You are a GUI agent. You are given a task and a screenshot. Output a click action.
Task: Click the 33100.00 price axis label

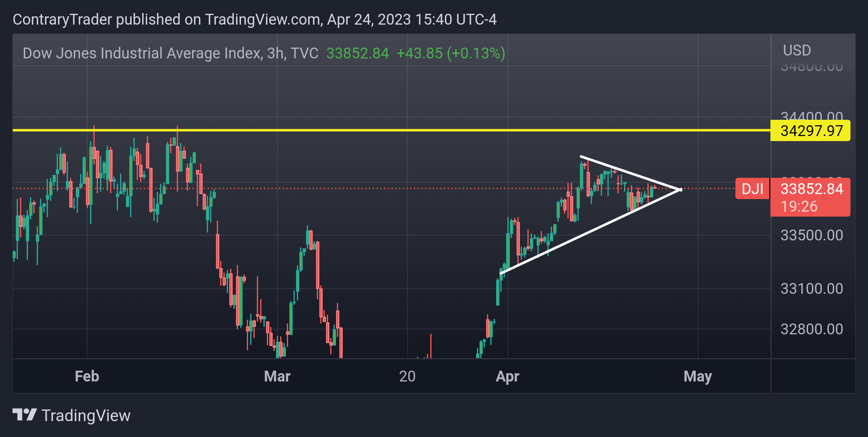pos(812,289)
